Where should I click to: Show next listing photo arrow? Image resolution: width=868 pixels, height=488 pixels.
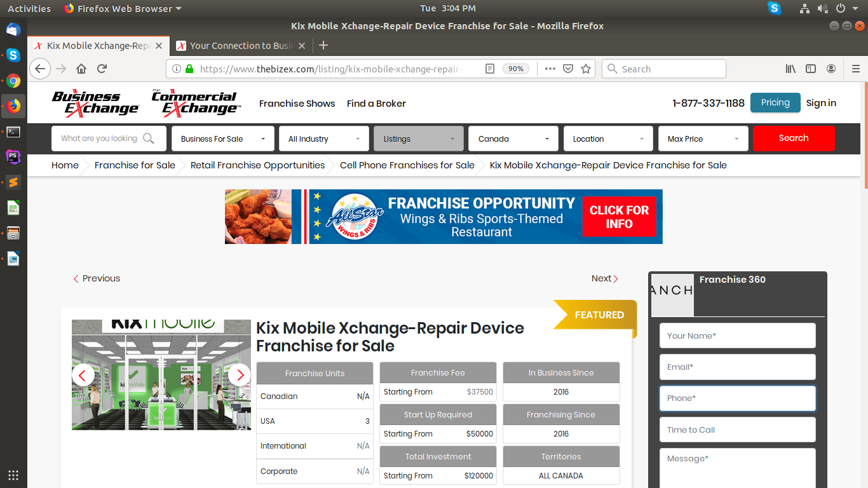point(240,375)
